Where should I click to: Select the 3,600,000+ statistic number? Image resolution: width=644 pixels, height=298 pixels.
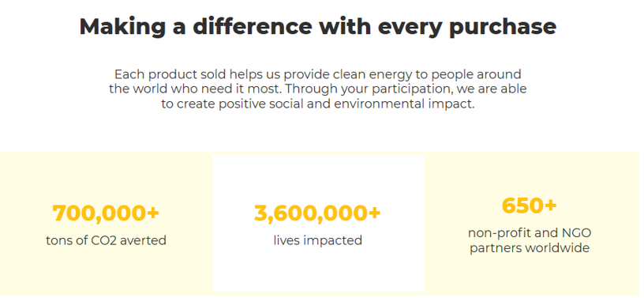tap(317, 213)
